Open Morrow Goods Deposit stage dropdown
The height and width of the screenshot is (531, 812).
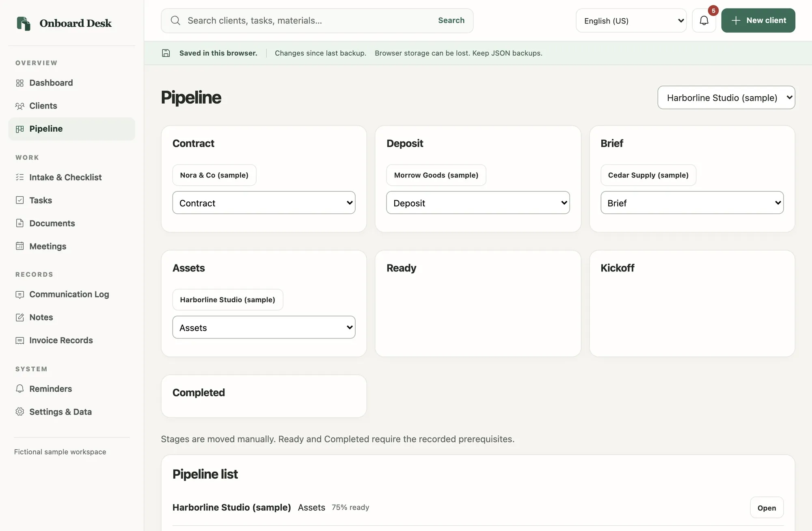pos(478,203)
